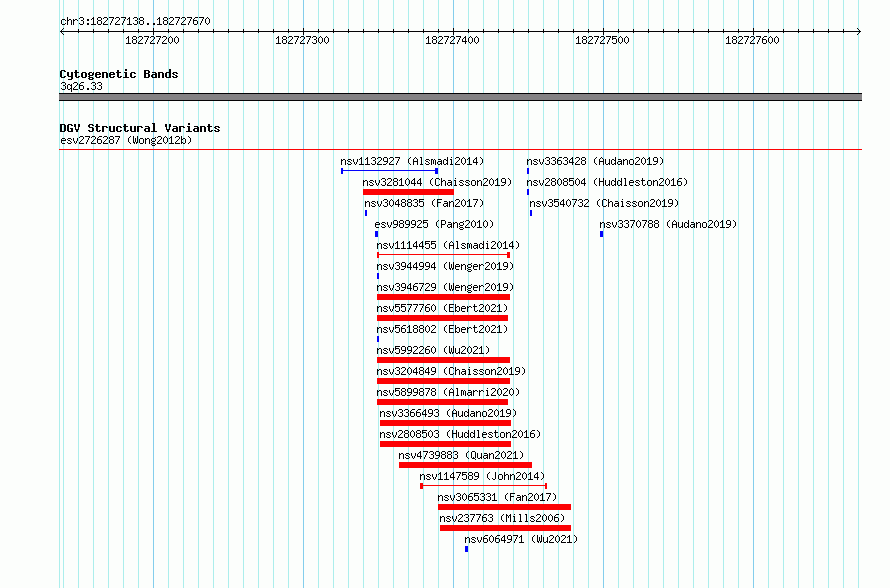The width and height of the screenshot is (890, 588).
Task: Open nsv3540732 (Chaisson2019) variant label
Action: point(604,203)
